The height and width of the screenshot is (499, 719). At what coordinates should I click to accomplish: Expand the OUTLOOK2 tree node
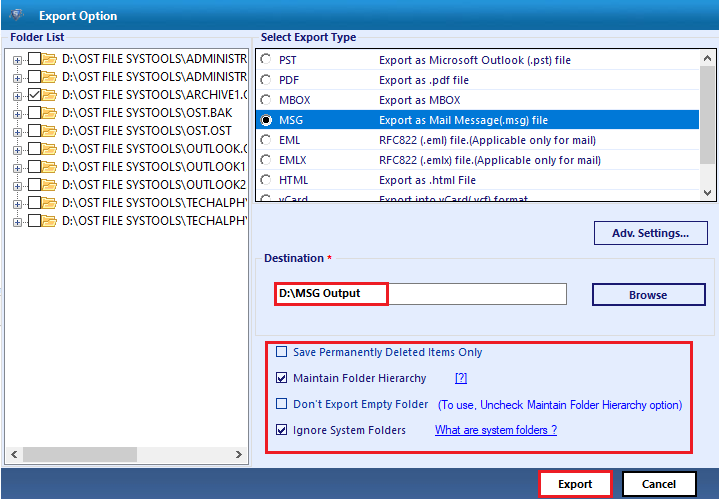click(17, 186)
